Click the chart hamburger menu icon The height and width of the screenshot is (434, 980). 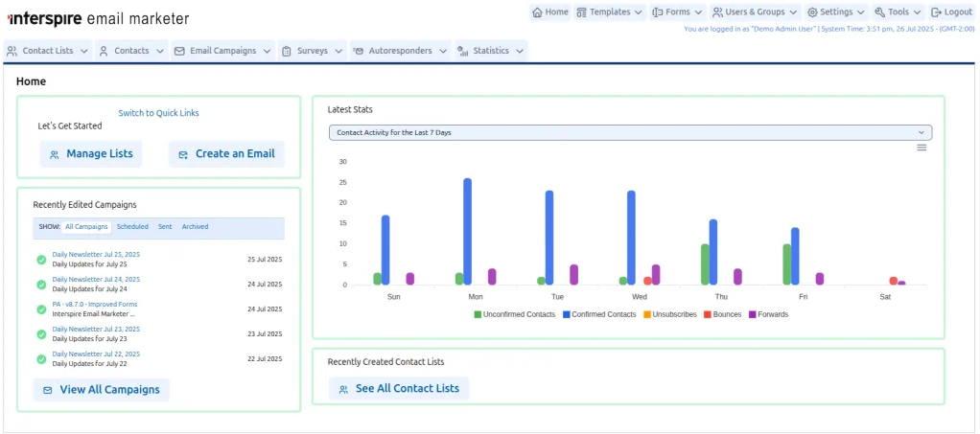click(922, 148)
